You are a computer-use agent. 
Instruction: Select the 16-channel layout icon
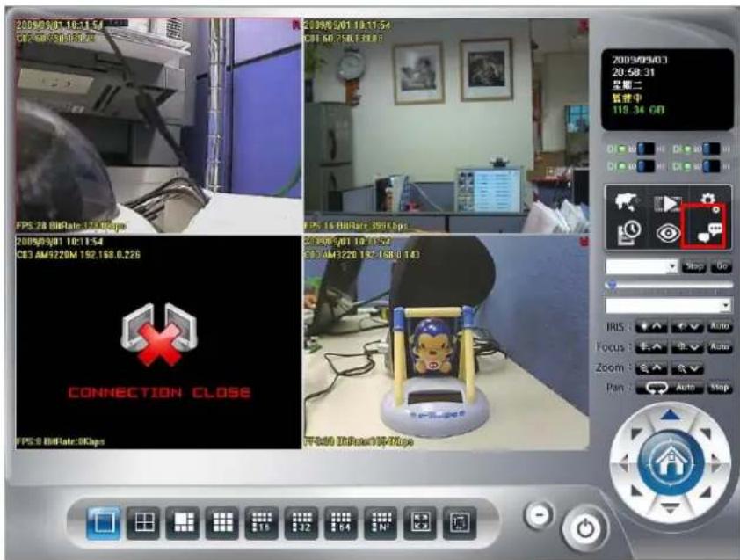click(x=262, y=523)
